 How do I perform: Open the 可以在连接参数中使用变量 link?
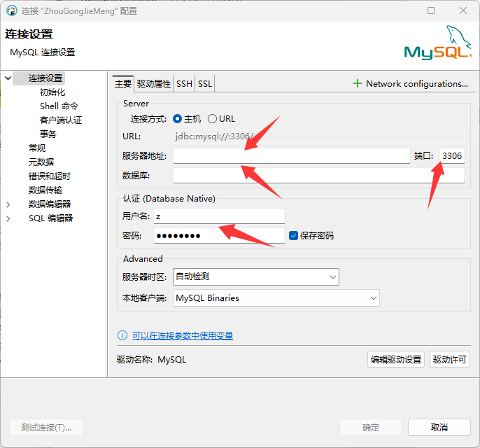pyautogui.click(x=183, y=335)
